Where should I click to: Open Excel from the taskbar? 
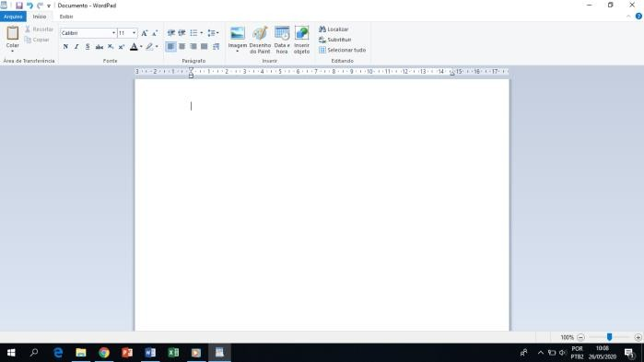coord(173,353)
